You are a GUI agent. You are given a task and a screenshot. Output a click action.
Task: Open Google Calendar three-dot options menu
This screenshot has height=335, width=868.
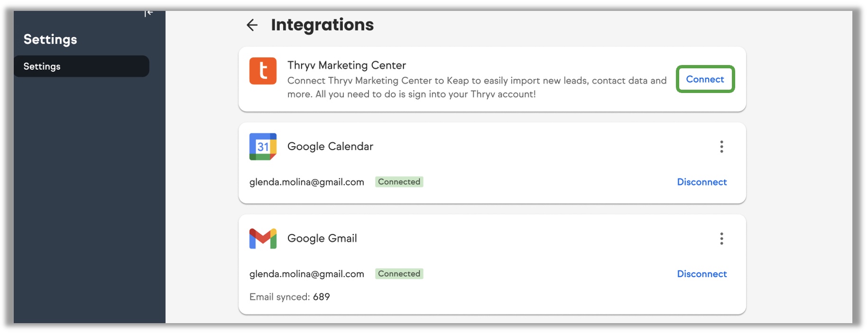(x=721, y=147)
